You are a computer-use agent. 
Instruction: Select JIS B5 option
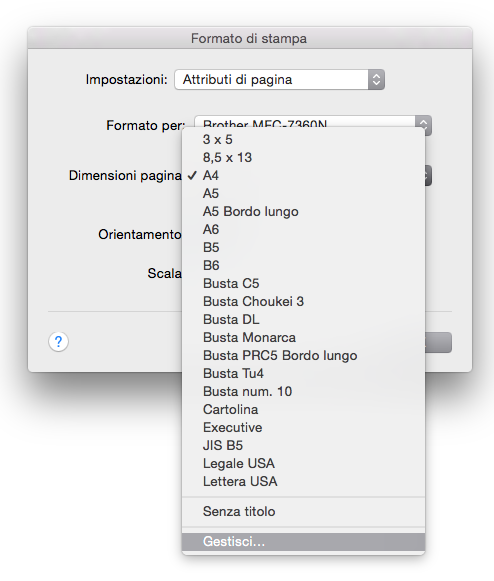pyautogui.click(x=303, y=445)
